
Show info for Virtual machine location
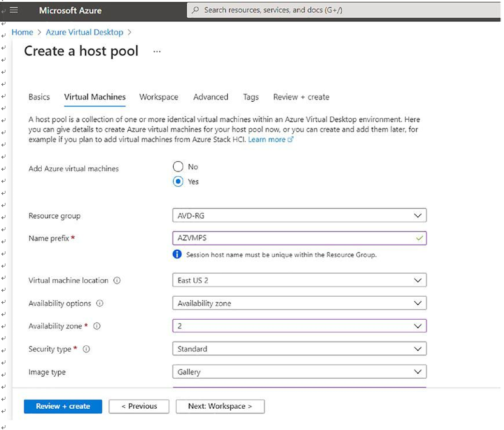pyautogui.click(x=117, y=280)
